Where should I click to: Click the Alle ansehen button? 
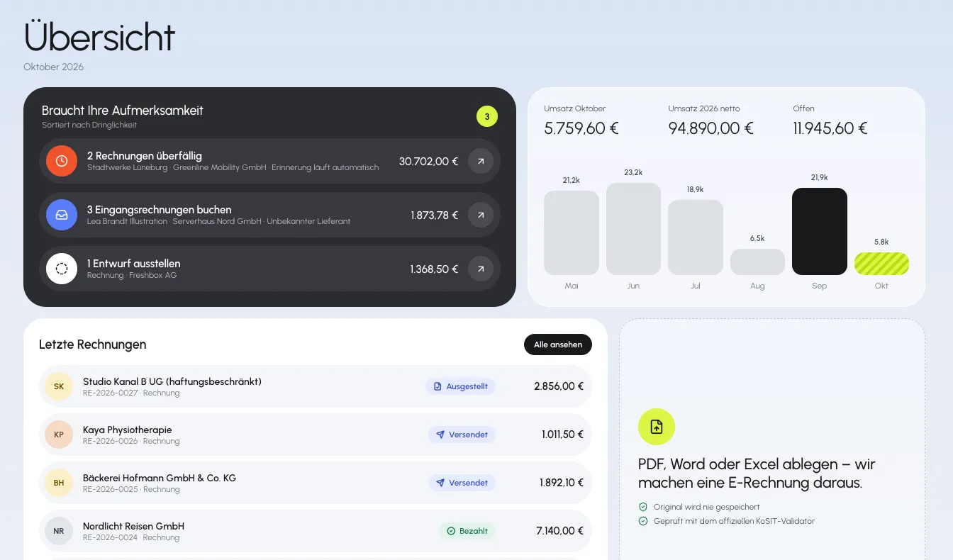558,345
